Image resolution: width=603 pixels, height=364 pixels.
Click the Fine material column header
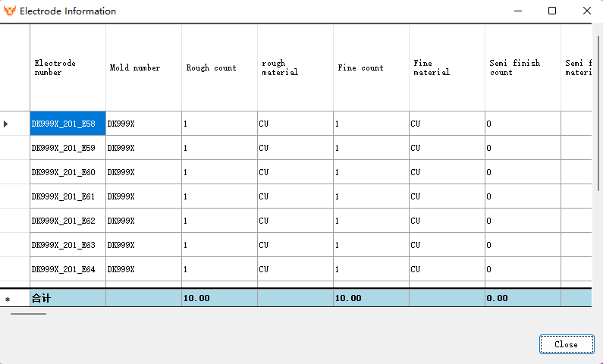tap(447, 67)
